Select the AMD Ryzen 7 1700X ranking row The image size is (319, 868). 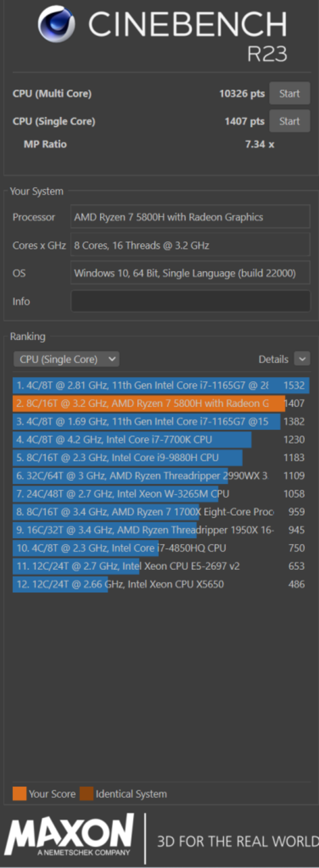[161, 511]
